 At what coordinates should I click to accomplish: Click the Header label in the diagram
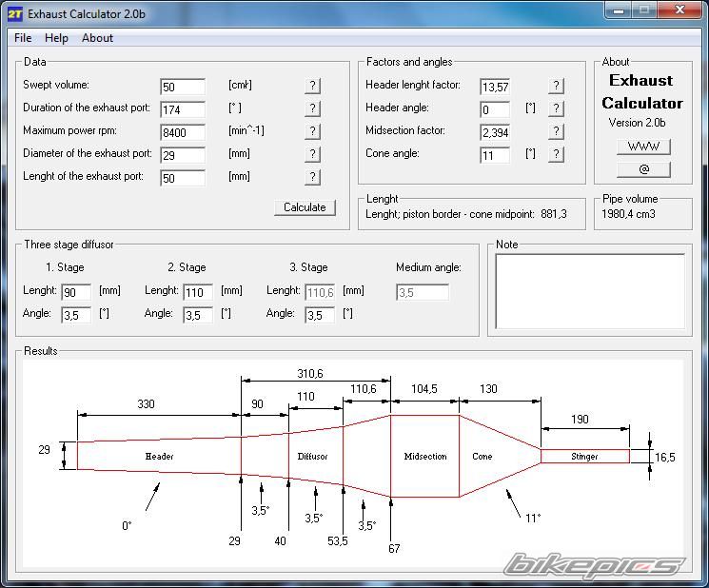159,457
